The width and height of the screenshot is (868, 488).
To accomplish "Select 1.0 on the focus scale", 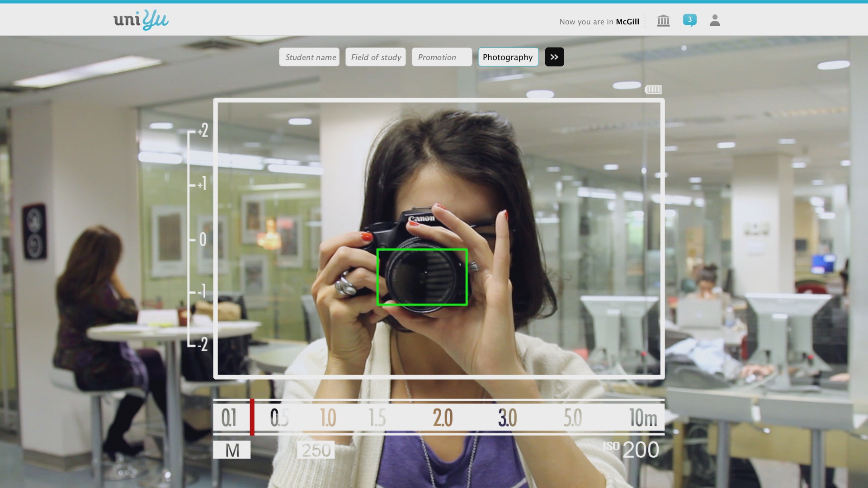I will pyautogui.click(x=328, y=418).
